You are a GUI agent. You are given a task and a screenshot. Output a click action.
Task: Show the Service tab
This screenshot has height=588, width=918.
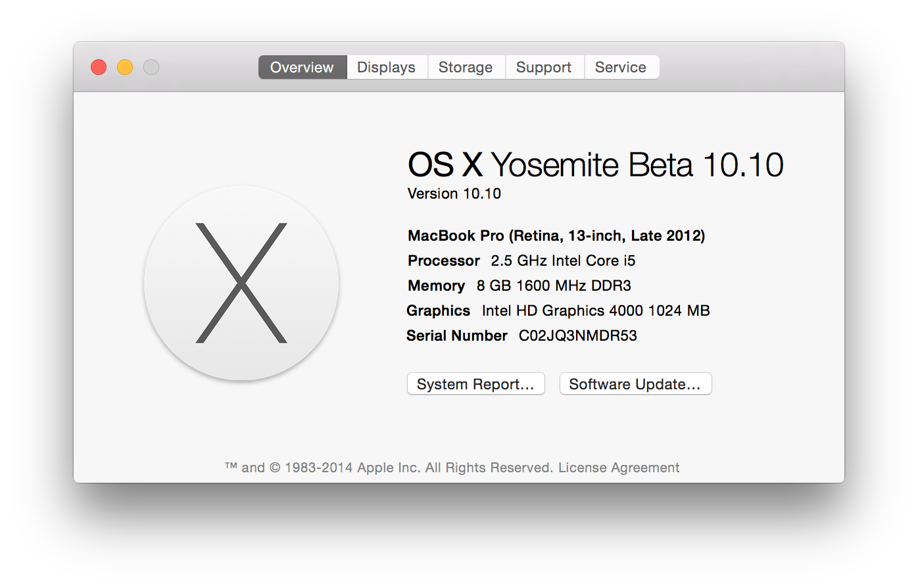[621, 67]
